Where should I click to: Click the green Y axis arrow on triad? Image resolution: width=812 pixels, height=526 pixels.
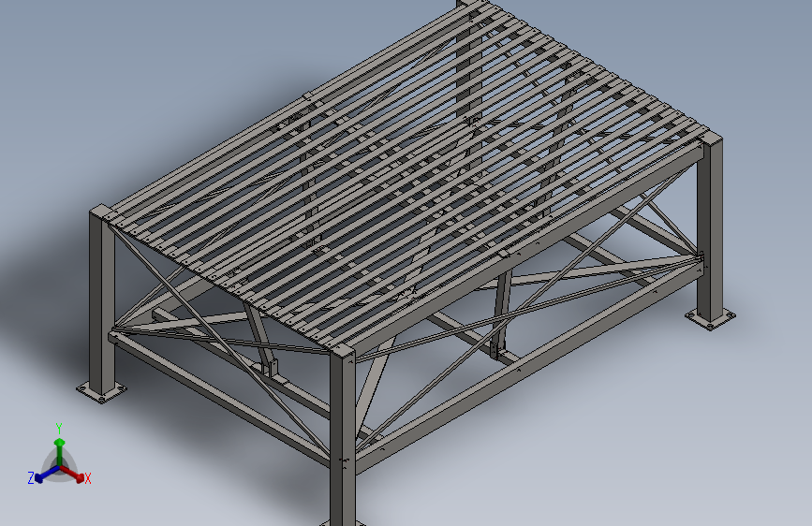(x=60, y=452)
